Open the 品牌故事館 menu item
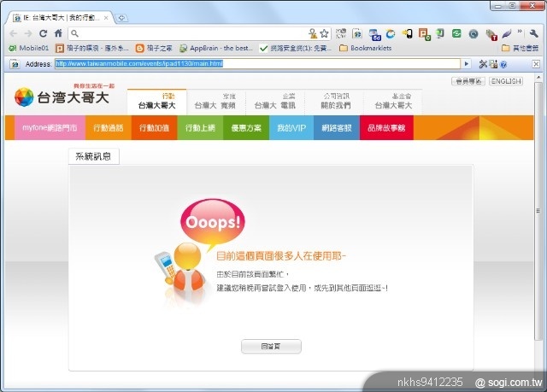 (x=386, y=128)
